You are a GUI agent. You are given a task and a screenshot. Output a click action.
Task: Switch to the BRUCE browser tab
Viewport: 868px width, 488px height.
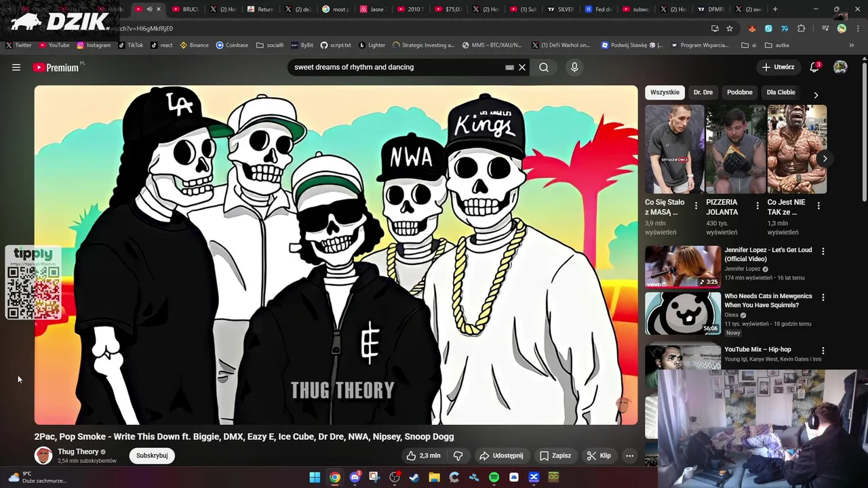tap(185, 9)
